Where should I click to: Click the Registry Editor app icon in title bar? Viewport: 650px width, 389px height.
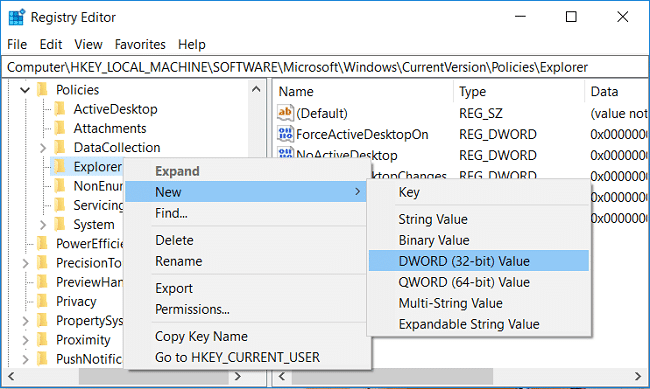[x=17, y=17]
